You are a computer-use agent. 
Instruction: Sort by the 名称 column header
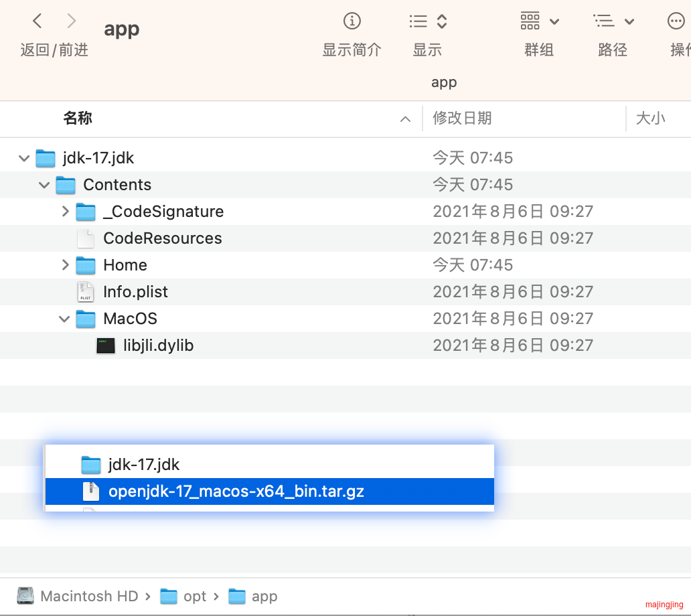78,118
